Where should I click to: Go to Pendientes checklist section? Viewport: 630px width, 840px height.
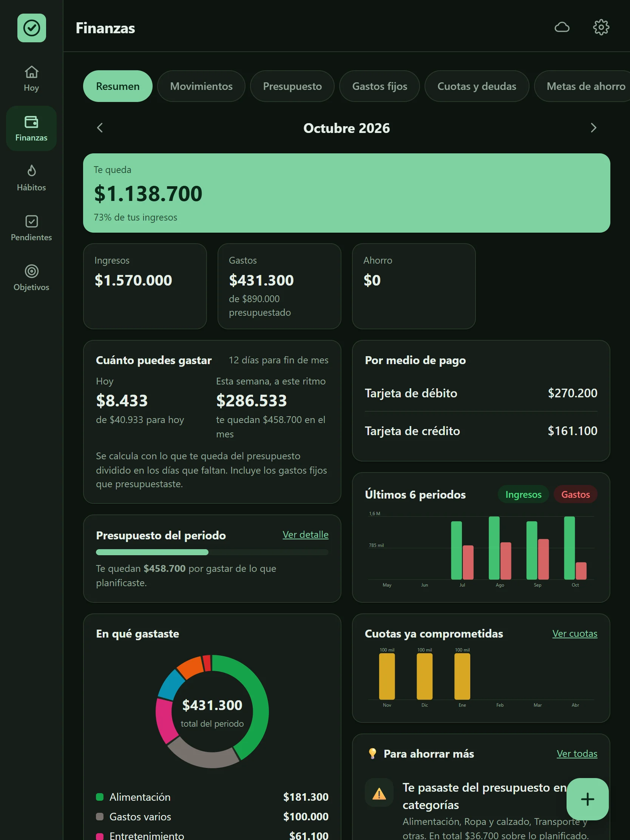tap(31, 228)
